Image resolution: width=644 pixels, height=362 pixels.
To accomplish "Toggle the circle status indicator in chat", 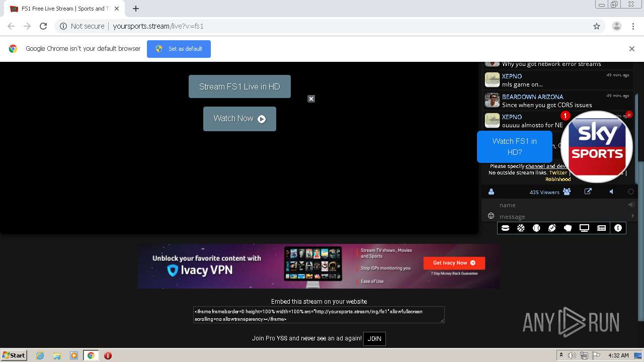I will tap(631, 192).
